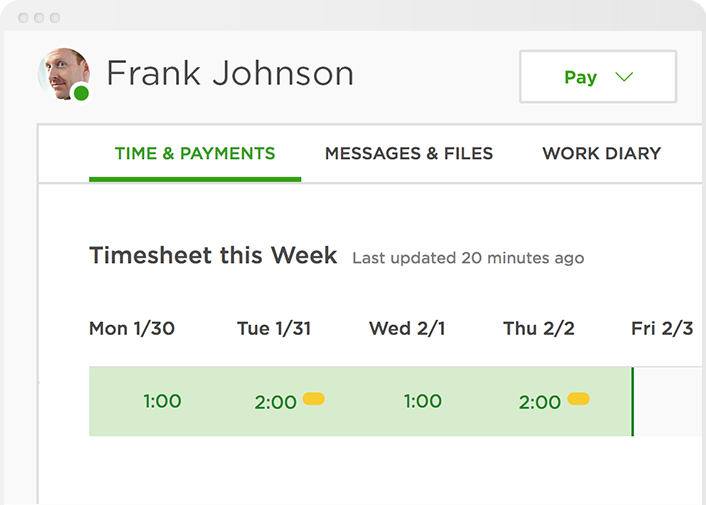
Task: Switch to the Time & Payments tab
Action: point(195,154)
